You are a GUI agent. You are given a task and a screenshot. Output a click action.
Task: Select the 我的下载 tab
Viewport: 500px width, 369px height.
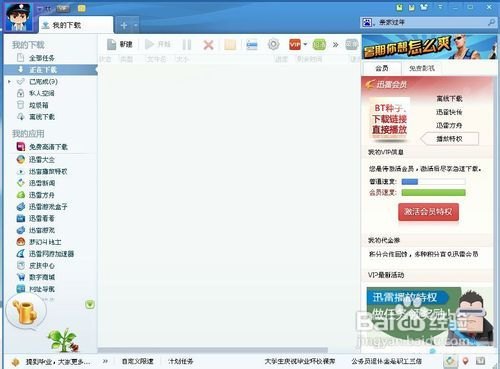click(x=76, y=25)
